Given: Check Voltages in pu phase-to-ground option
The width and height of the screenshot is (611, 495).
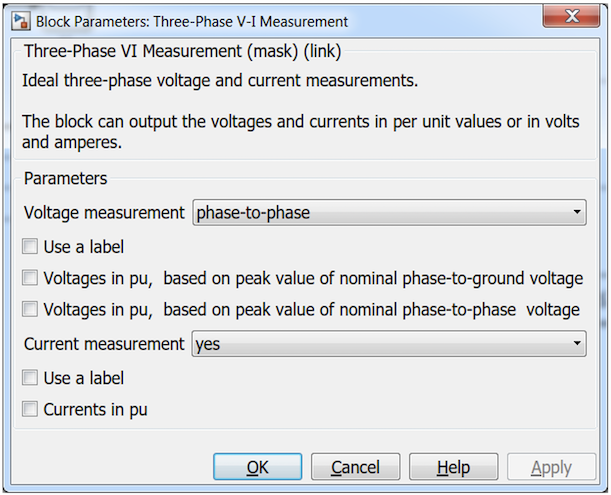Looking at the screenshot, I should pyautogui.click(x=31, y=278).
